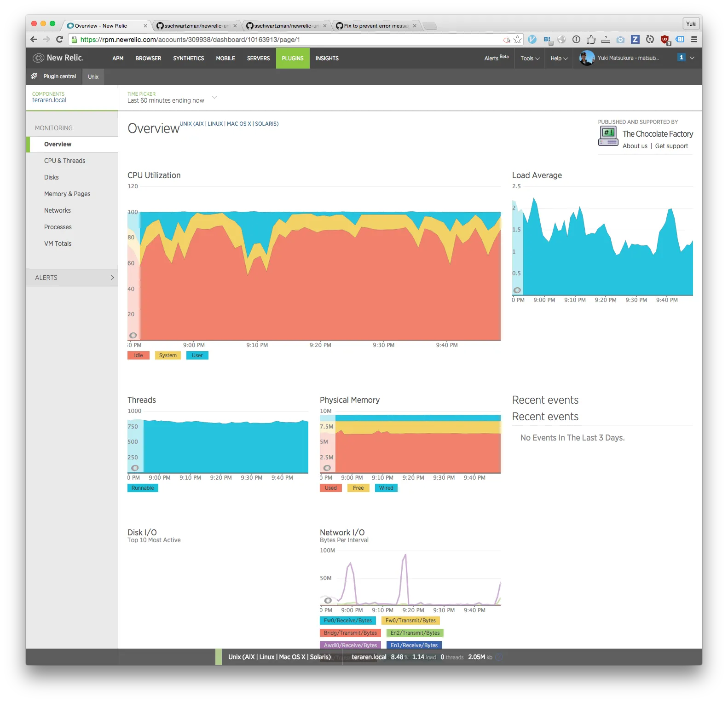Reload the page with the refresh icon
728x702 pixels.
pyautogui.click(x=59, y=40)
